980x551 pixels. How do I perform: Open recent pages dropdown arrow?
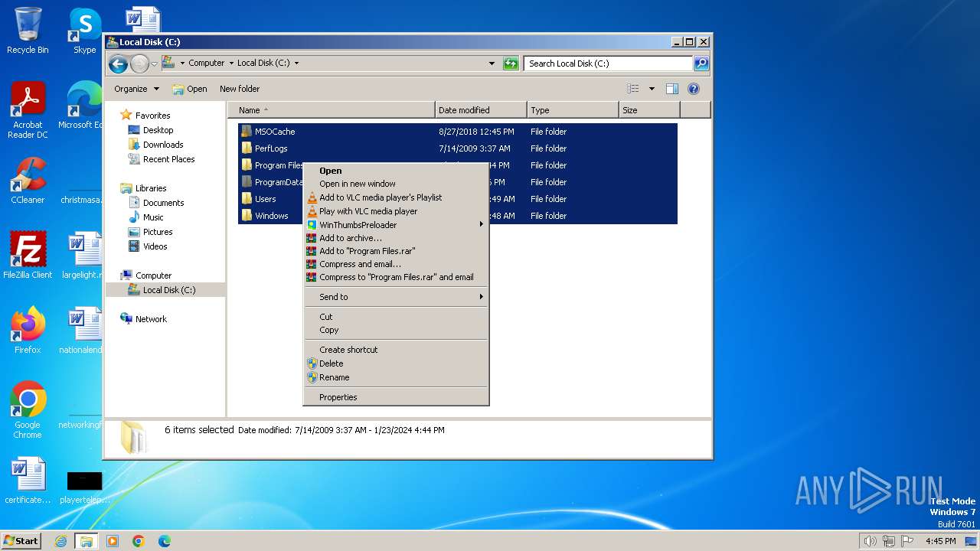[154, 64]
